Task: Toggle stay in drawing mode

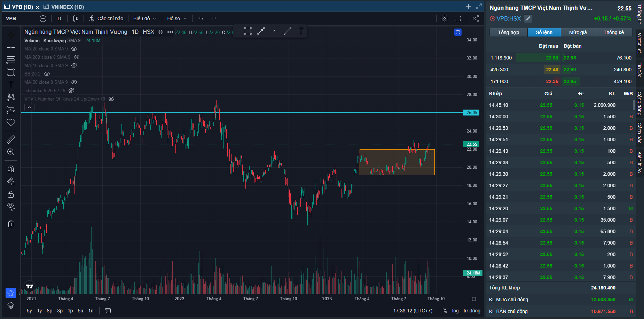Action: point(11,182)
